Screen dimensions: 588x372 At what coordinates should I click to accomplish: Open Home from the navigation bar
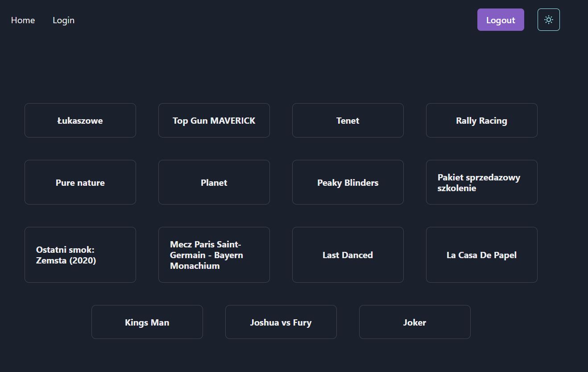[23, 20]
